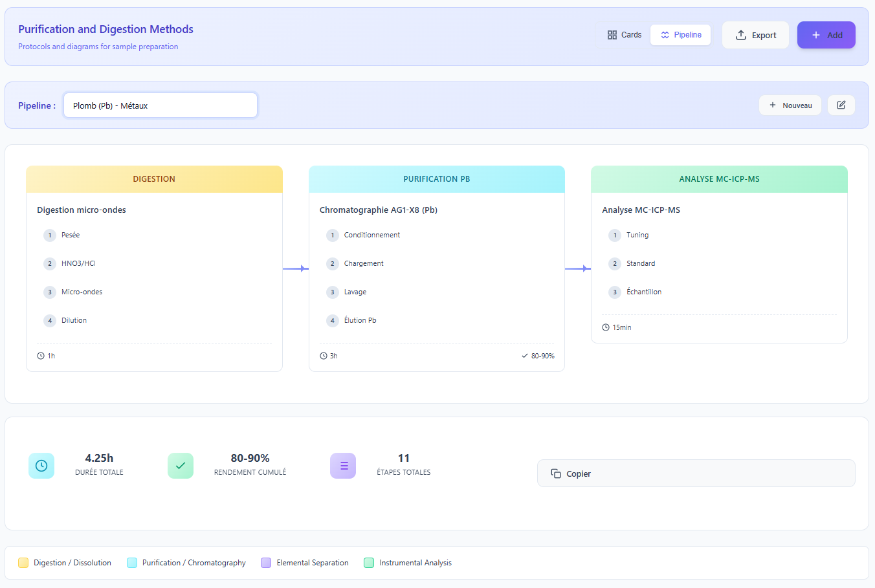This screenshot has height=588, width=875.
Task: Select the Pipeline view tab
Action: pos(681,35)
